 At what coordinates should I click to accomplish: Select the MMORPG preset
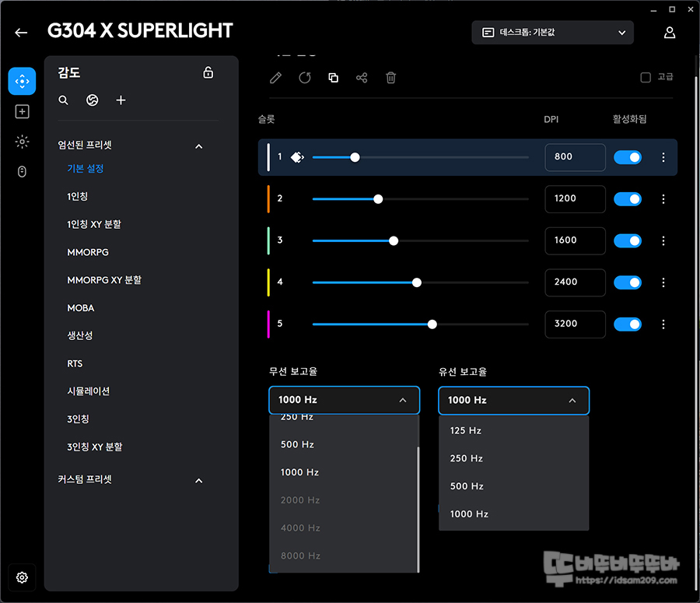(87, 252)
